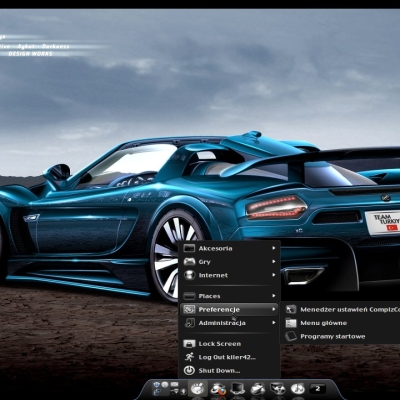Click the Administracja icon in menu
The image size is (400, 400).
(x=189, y=323)
